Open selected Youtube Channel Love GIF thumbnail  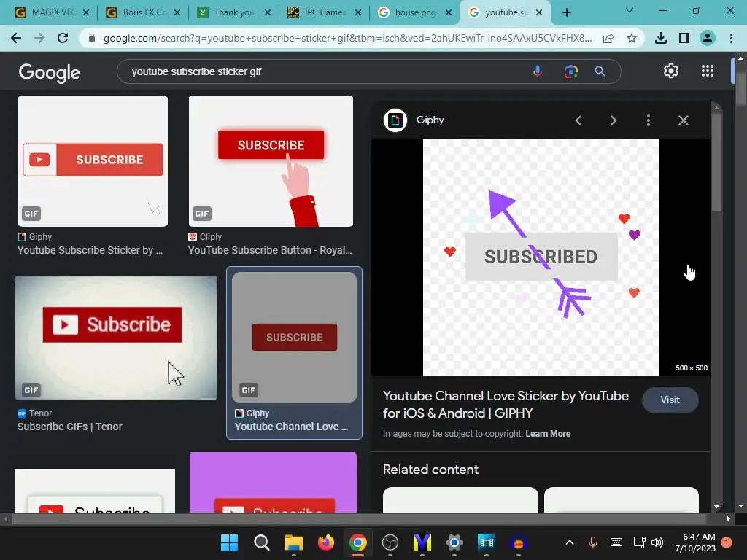click(294, 338)
